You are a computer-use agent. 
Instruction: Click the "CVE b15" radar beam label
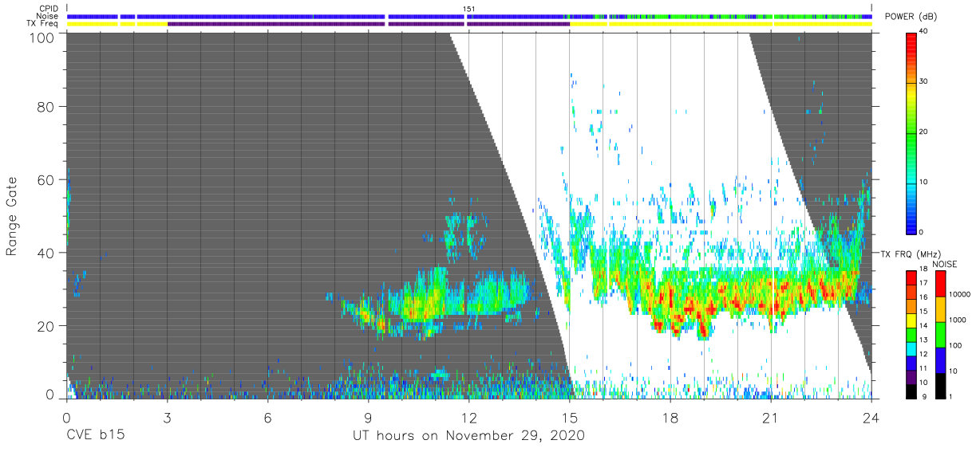tap(94, 436)
